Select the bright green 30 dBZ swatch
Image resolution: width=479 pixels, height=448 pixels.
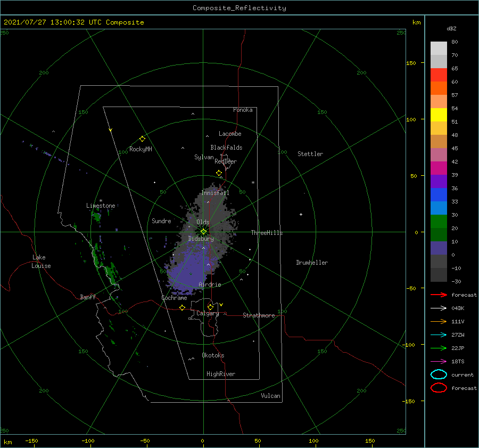click(439, 222)
